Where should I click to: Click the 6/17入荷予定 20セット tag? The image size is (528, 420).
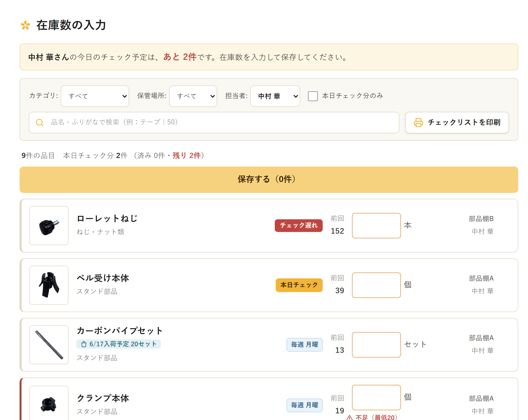tap(119, 344)
